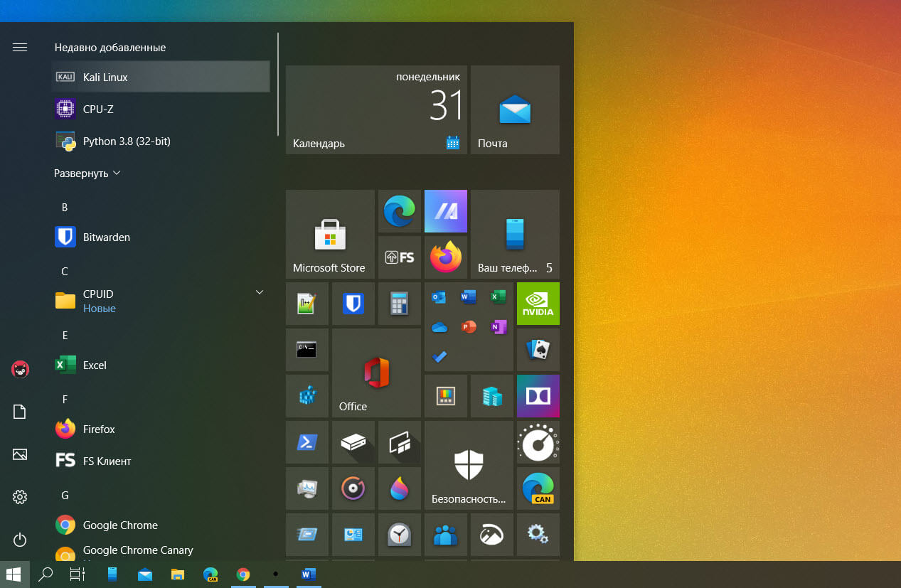Viewport: 901px width, 588px height.
Task: Open the Ваш телефон tile
Action: click(x=515, y=234)
